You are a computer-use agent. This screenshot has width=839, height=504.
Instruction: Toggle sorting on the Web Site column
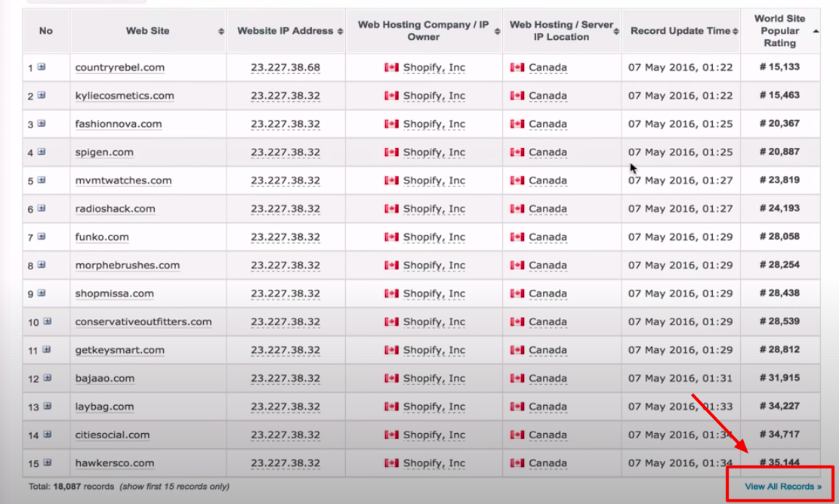tap(220, 31)
